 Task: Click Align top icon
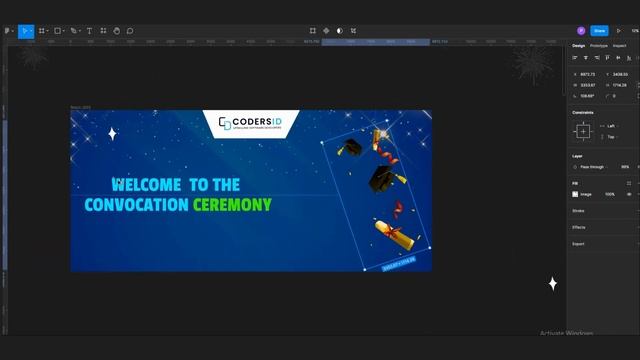click(607, 58)
